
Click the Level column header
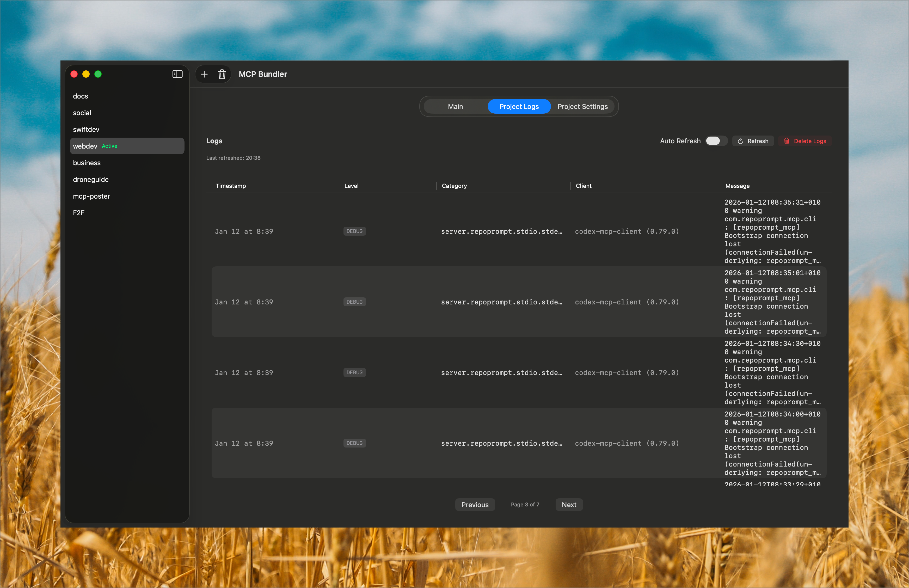pyautogui.click(x=351, y=186)
